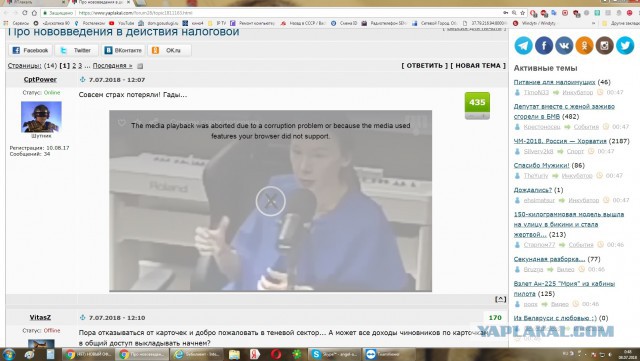
Task: Open the round Twitter icon in sidebar
Action: (625, 45)
